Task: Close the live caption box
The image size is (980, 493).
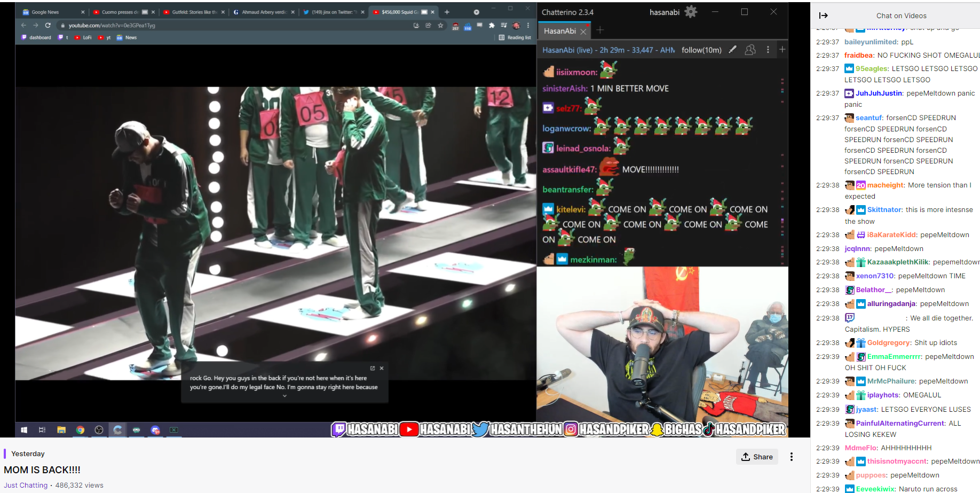Action: point(382,368)
